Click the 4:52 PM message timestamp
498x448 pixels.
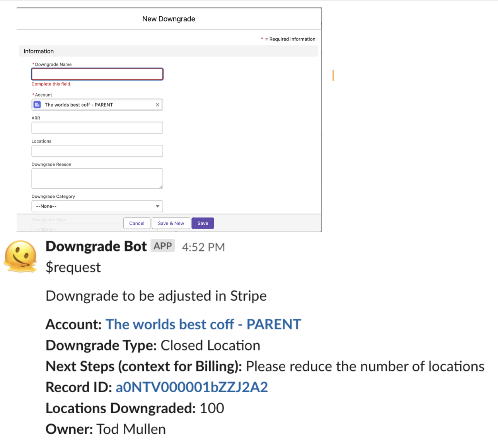(x=203, y=247)
